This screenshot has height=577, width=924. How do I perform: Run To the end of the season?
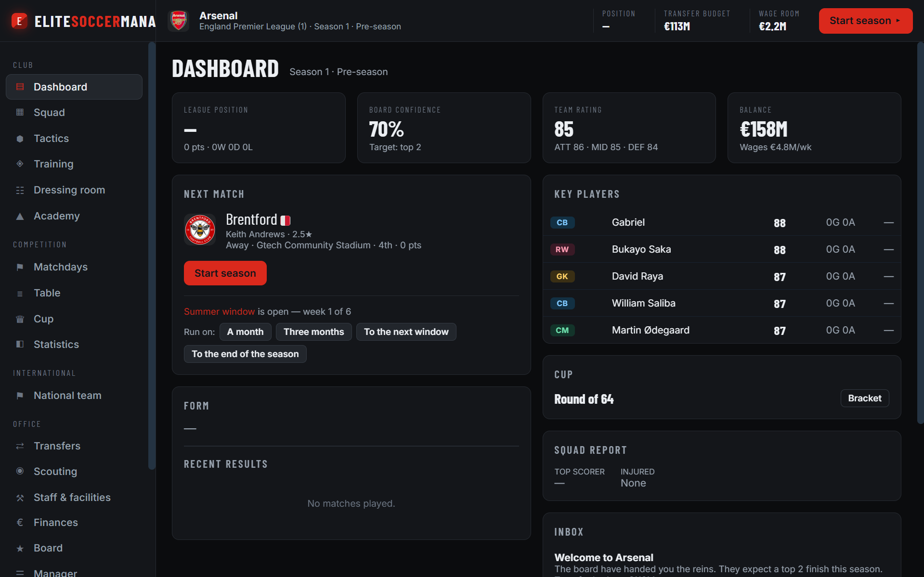coord(245,354)
